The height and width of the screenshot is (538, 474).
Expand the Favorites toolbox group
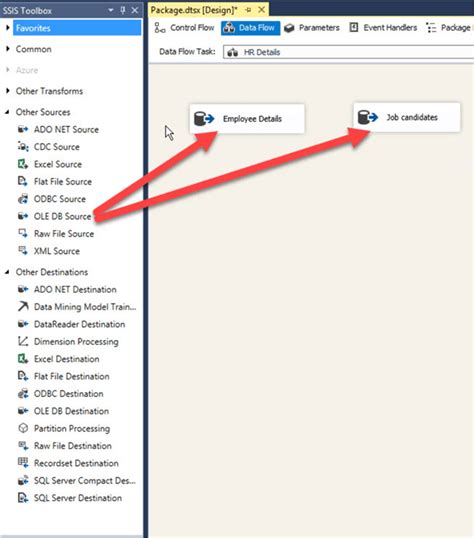8,28
